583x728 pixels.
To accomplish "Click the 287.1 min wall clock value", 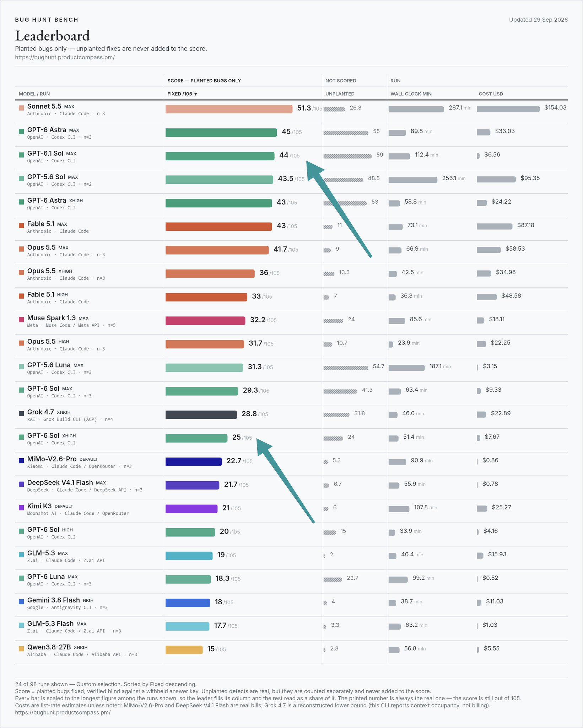I will coord(460,108).
